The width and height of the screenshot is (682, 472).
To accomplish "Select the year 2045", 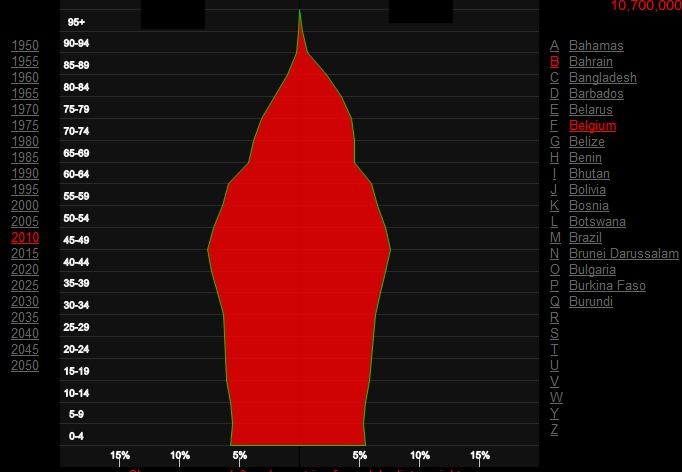I will [x=25, y=349].
